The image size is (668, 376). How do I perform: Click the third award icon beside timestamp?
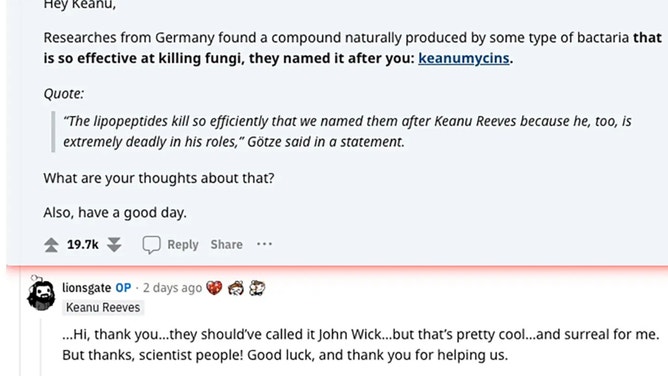[257, 288]
